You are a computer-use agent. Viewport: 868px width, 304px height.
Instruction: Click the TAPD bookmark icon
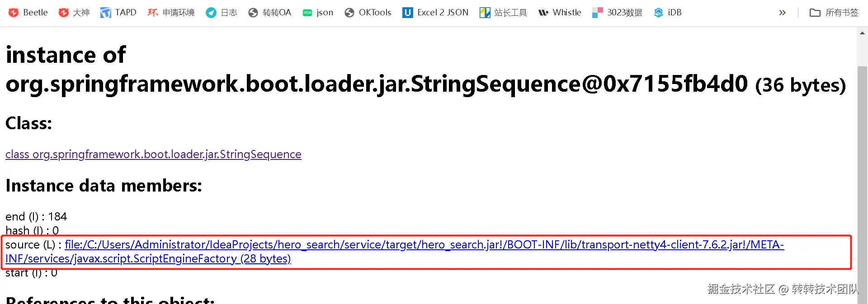pos(105,13)
